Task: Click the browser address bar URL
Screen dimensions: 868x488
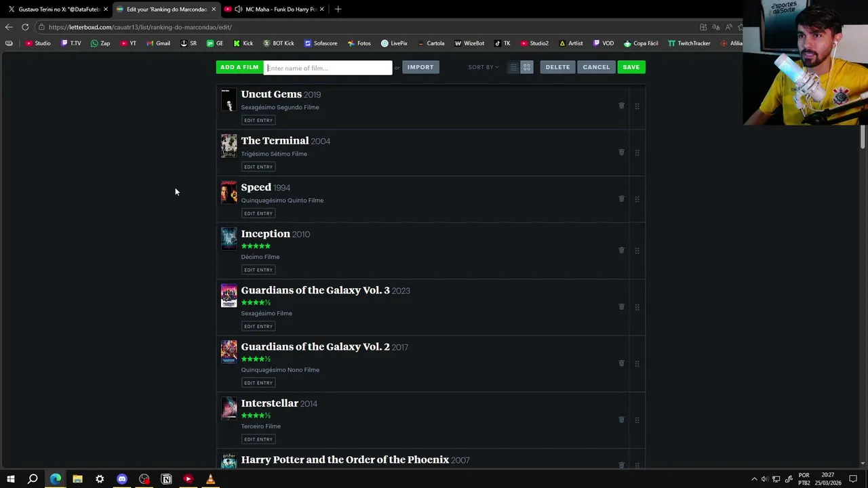Action: (x=140, y=27)
